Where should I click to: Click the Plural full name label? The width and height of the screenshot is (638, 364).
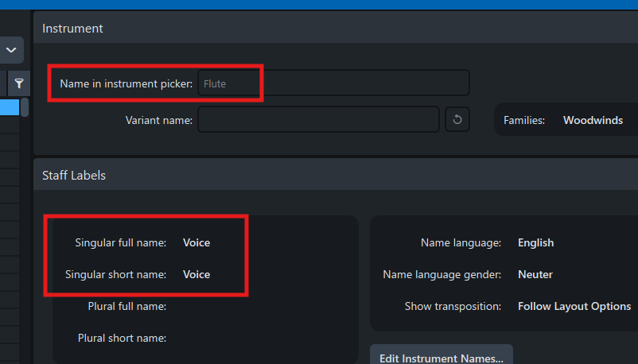coord(127,306)
